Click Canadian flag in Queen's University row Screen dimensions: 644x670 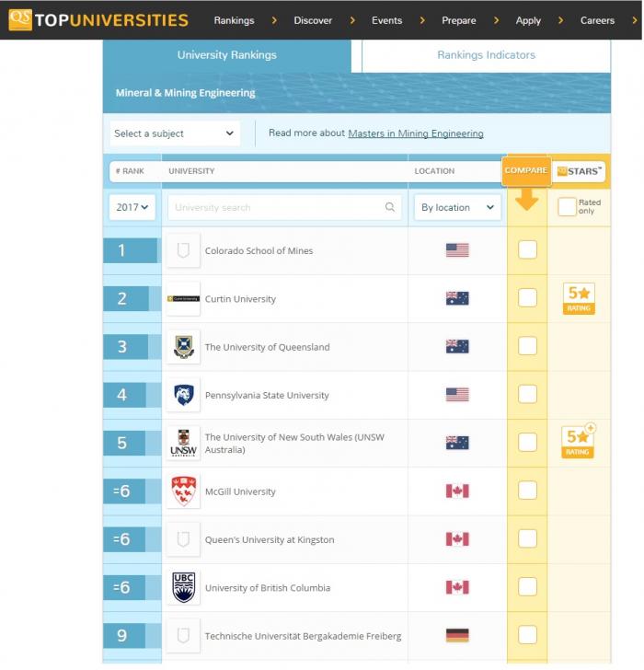point(457,539)
